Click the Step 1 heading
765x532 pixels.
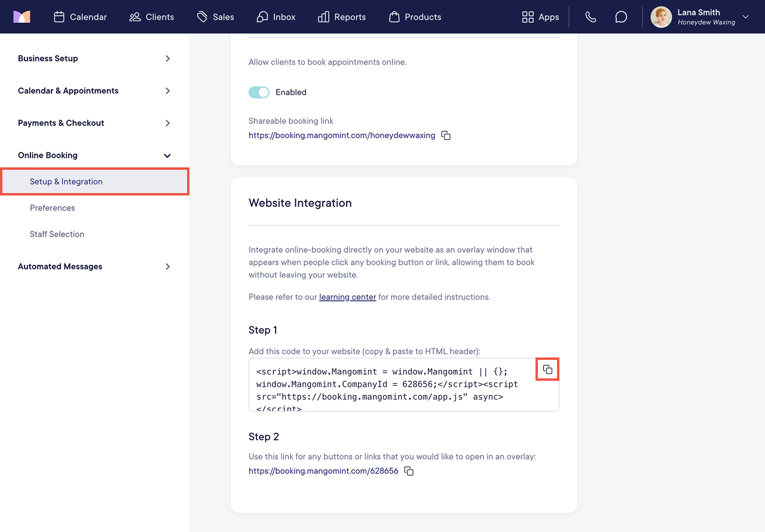pyautogui.click(x=263, y=330)
